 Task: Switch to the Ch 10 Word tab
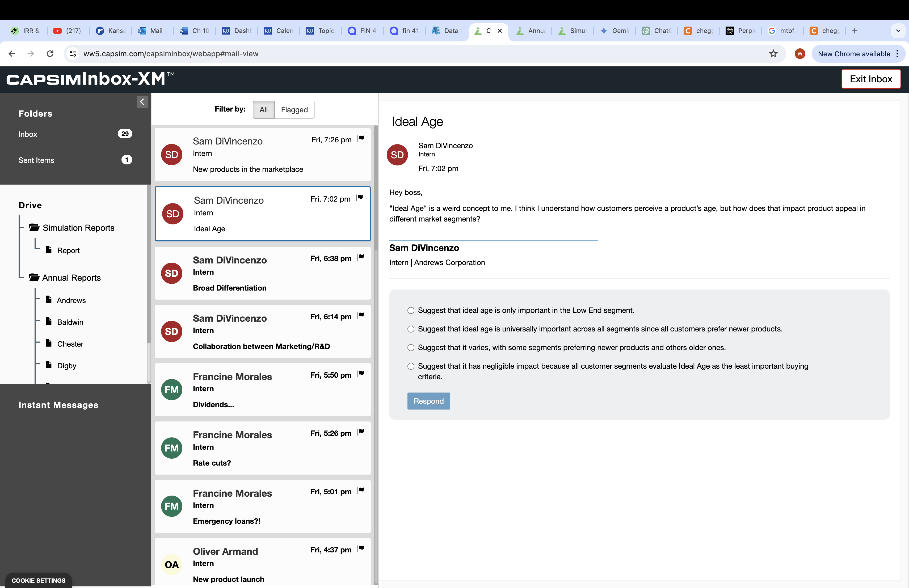pyautogui.click(x=194, y=31)
